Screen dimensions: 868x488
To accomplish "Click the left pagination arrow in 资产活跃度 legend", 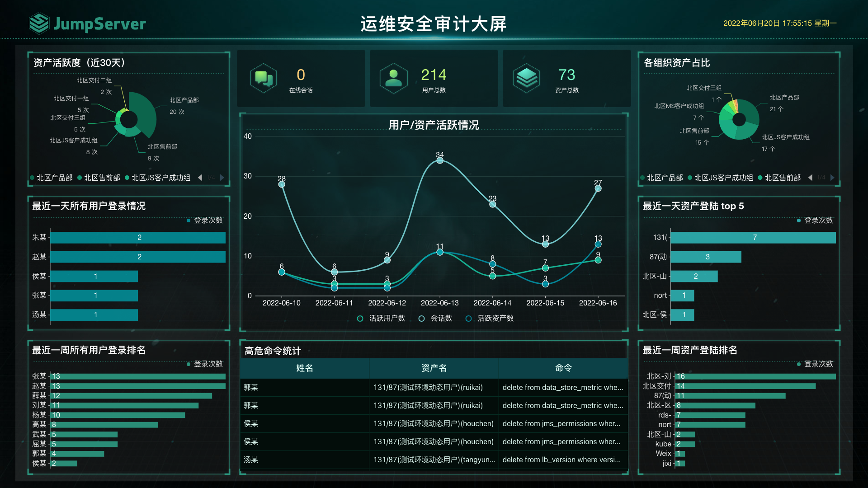I will pyautogui.click(x=200, y=178).
